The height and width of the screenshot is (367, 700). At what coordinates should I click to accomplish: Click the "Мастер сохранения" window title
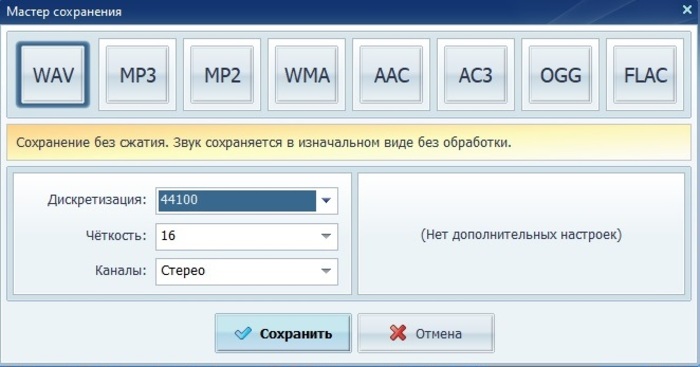pyautogui.click(x=64, y=11)
